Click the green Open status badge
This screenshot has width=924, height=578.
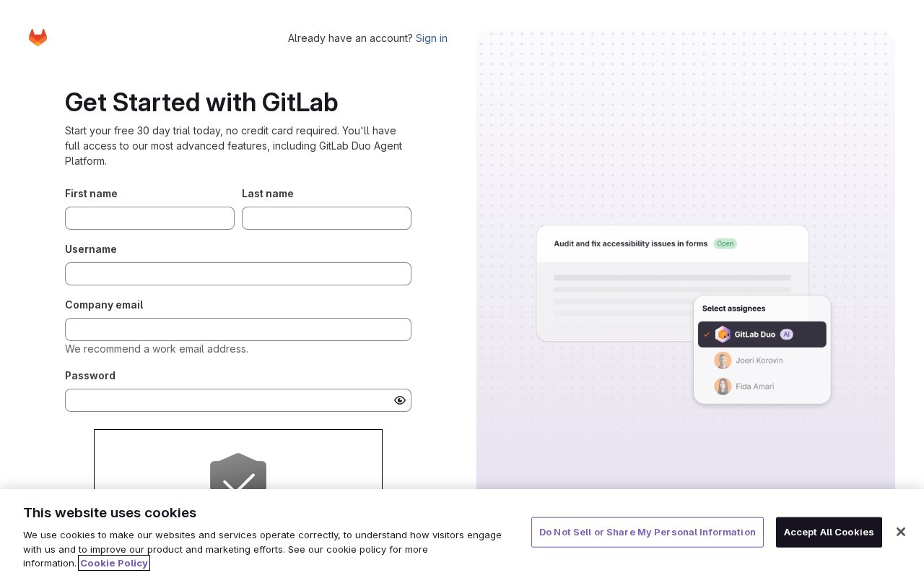(725, 243)
